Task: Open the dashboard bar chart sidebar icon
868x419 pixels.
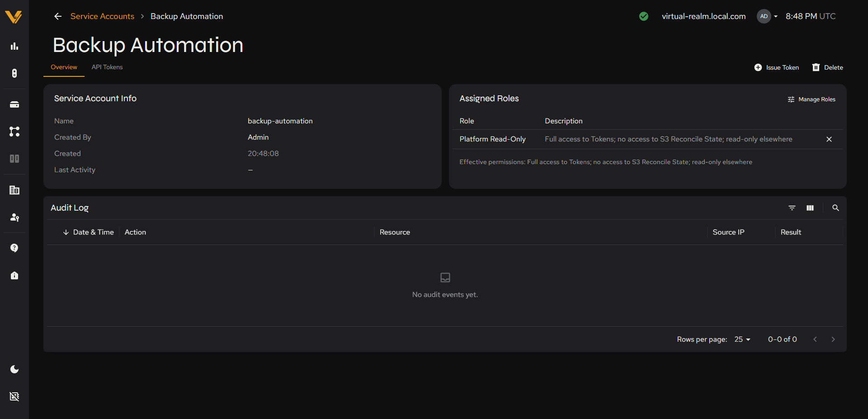Action: coord(14,46)
